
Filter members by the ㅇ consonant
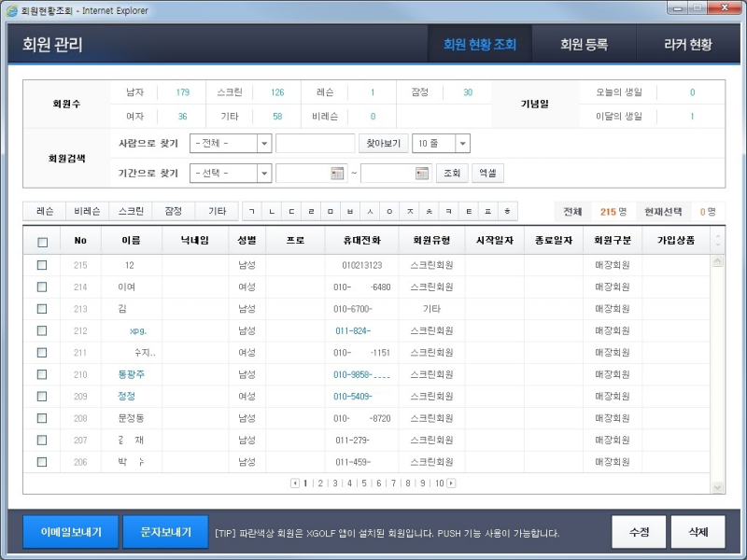pos(388,211)
